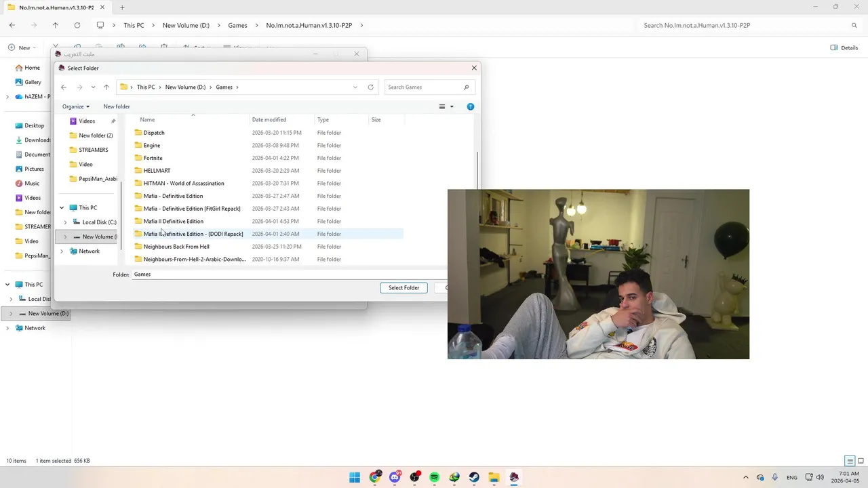Refresh the File Explorer window
Screen dimensions: 868x488
click(77, 25)
